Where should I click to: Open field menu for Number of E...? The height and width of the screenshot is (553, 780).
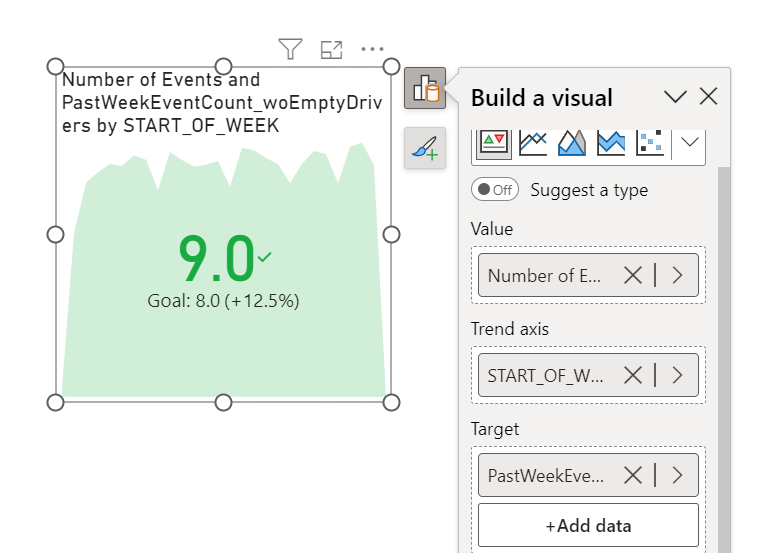click(677, 275)
